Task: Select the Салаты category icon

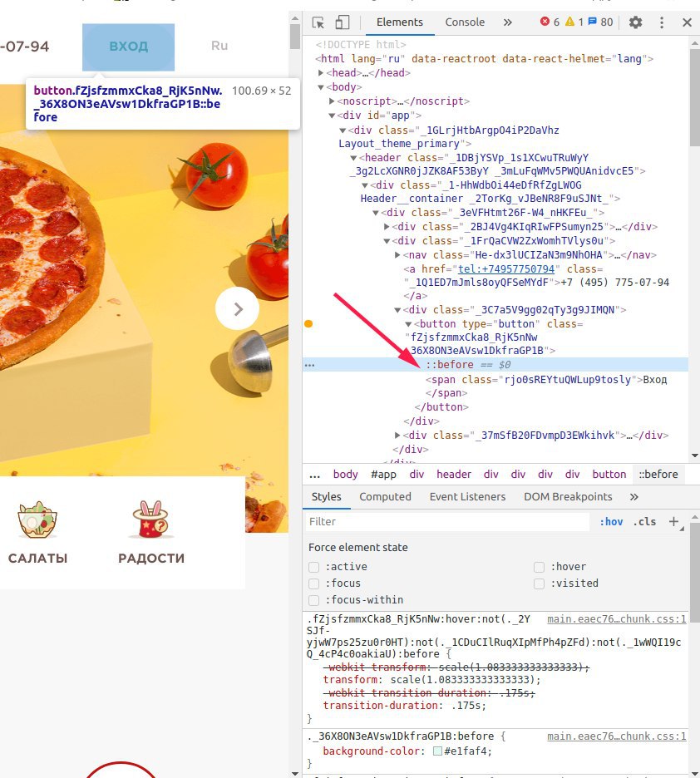Action: point(37,519)
